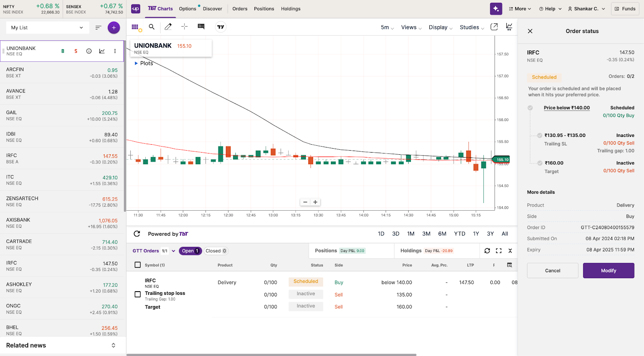Click the purple add-to-watchlist plus button
644x356 pixels.
point(114,28)
